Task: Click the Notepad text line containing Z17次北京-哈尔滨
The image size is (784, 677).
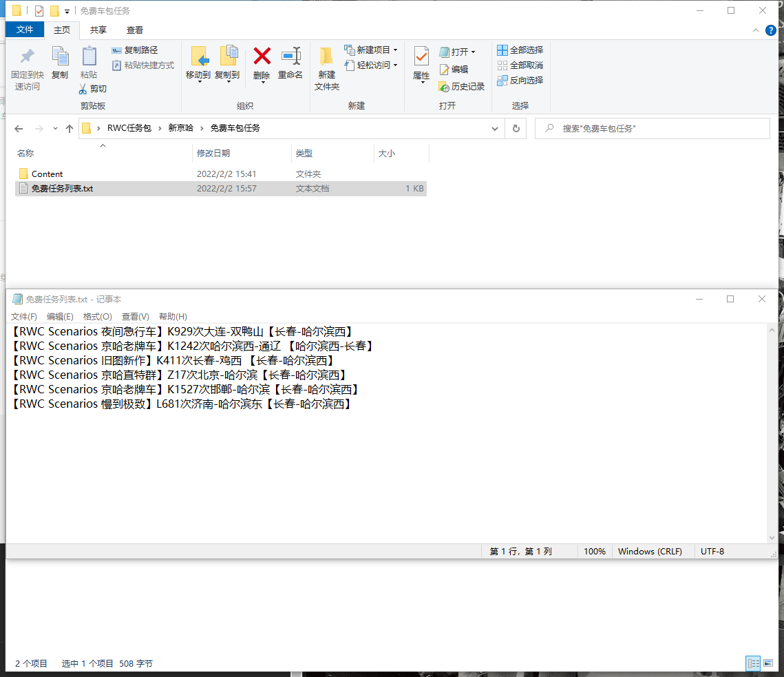Action: click(x=180, y=375)
